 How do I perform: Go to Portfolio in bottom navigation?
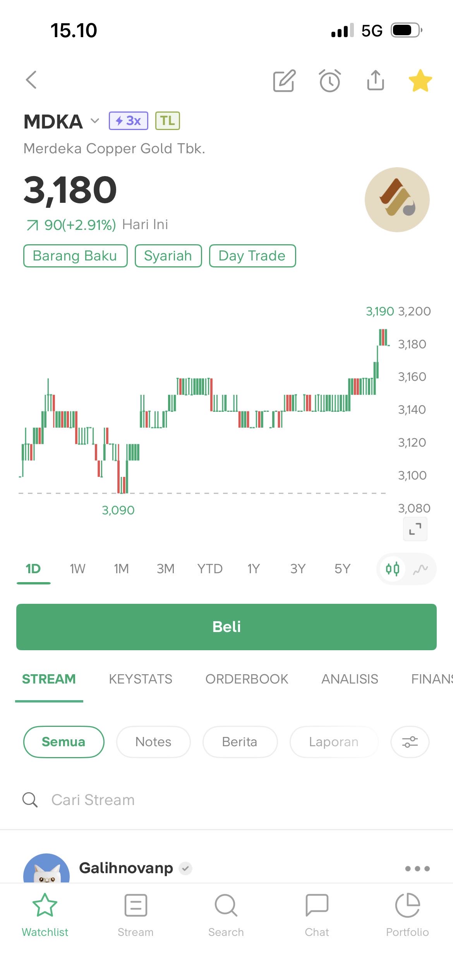[x=407, y=915]
